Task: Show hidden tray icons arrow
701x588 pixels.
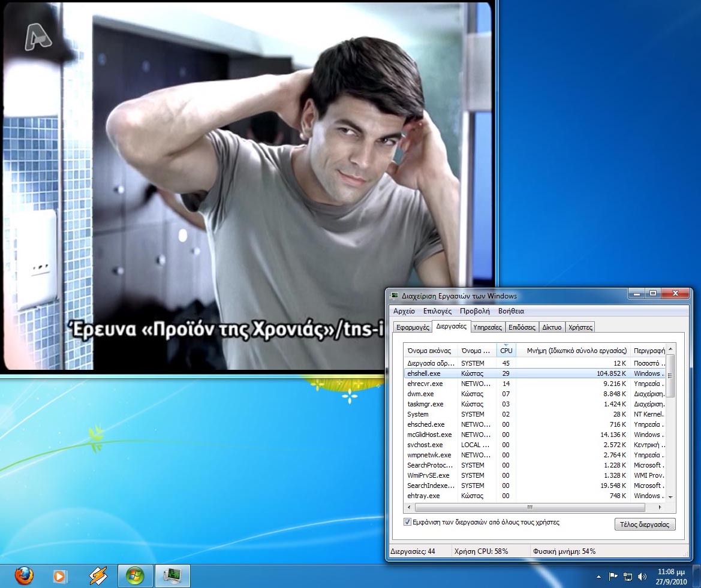Action: coord(598,577)
